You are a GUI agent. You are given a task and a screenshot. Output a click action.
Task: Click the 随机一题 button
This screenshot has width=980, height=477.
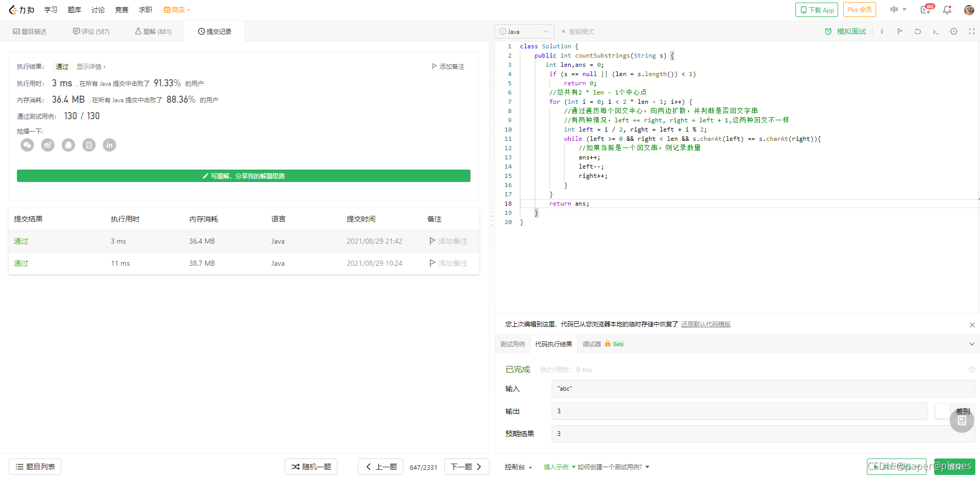(x=311, y=467)
